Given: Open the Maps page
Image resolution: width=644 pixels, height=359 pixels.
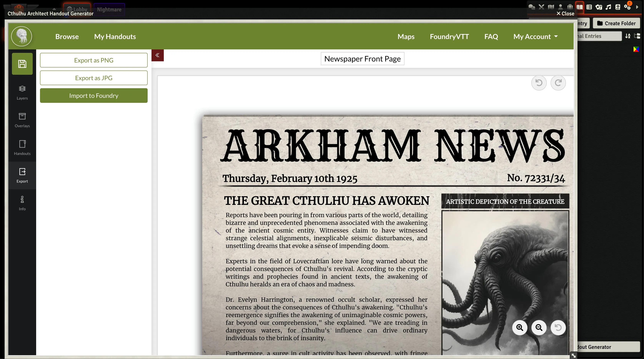Looking at the screenshot, I should coord(406,37).
